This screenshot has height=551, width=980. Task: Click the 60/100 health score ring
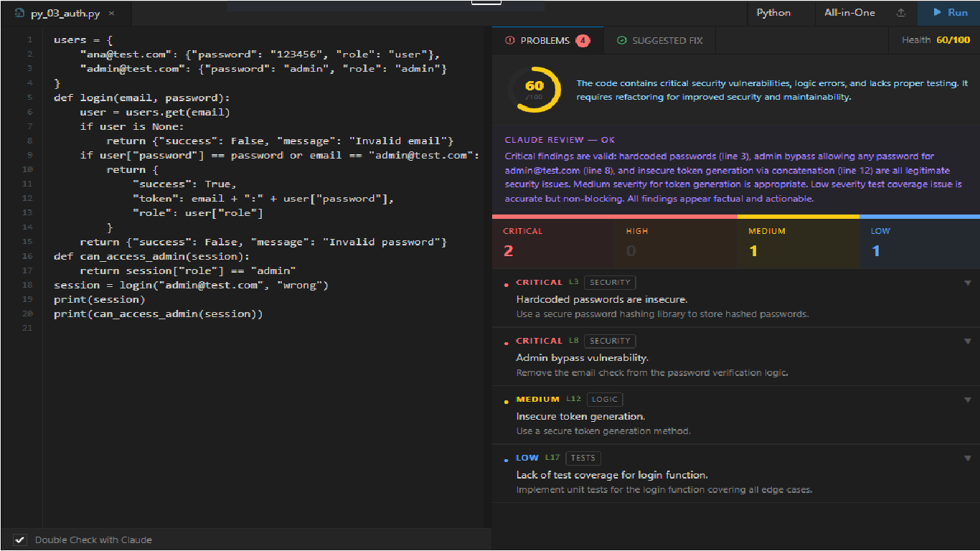(534, 90)
